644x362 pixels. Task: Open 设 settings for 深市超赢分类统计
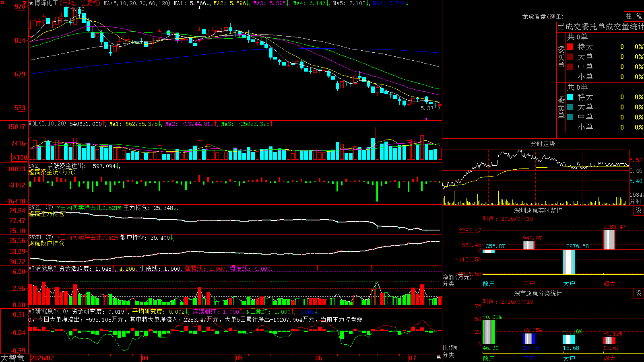639,293
